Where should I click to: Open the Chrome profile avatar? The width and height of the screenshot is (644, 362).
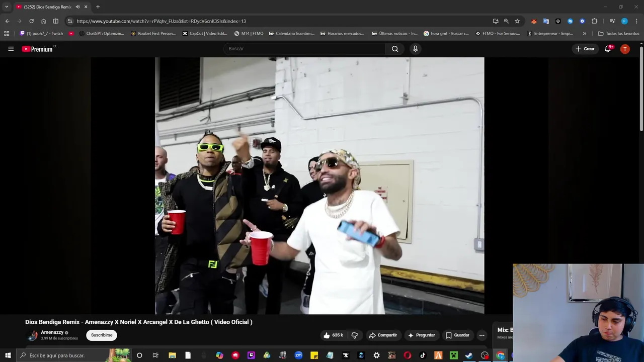(x=624, y=21)
